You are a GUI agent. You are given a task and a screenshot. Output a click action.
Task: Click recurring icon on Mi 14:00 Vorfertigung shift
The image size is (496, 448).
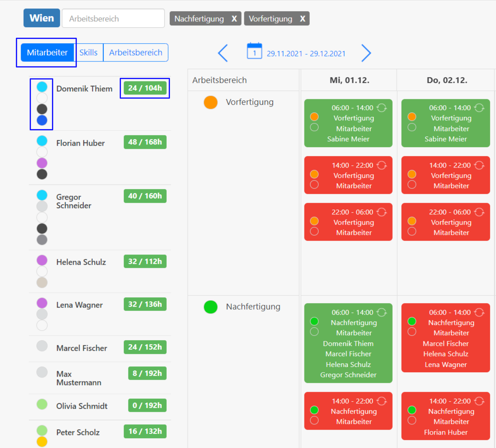381,165
